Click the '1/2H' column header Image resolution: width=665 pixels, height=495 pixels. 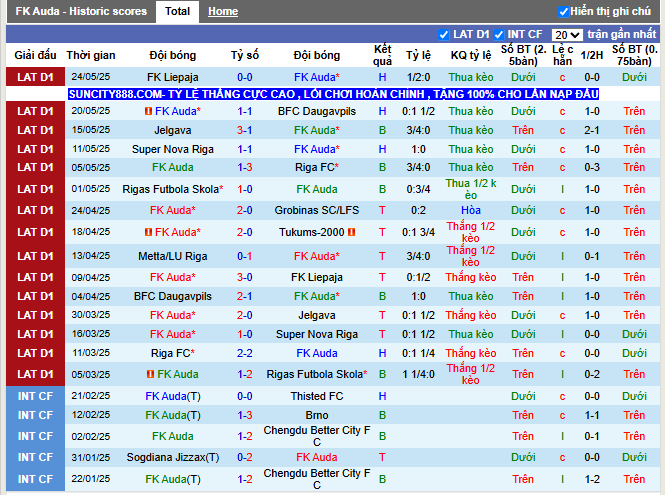point(592,55)
